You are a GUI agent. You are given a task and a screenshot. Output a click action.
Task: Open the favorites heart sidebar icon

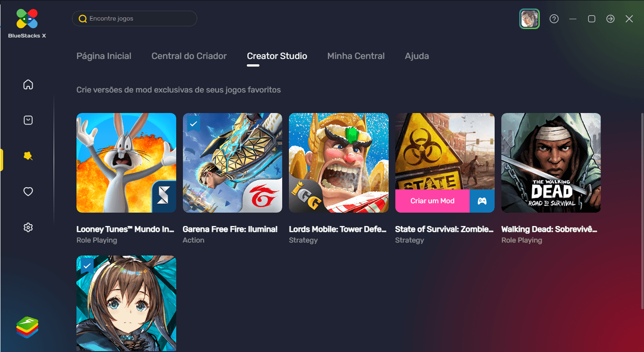(28, 192)
